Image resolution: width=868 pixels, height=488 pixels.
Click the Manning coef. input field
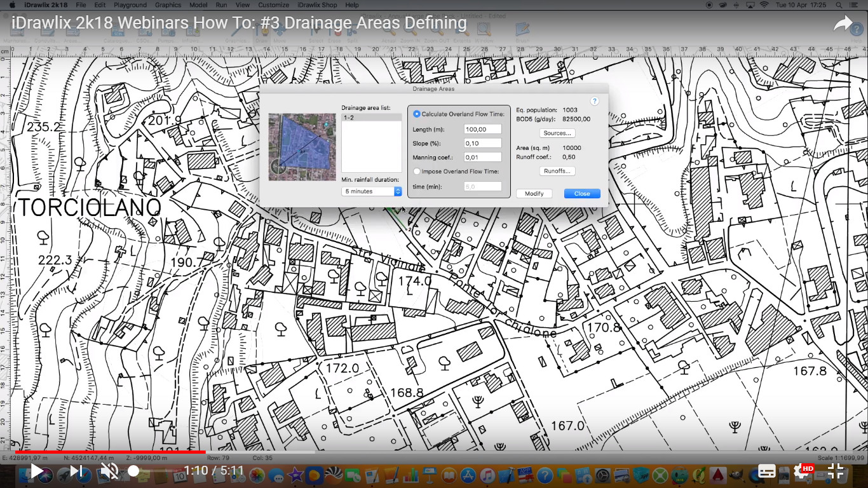(x=483, y=157)
